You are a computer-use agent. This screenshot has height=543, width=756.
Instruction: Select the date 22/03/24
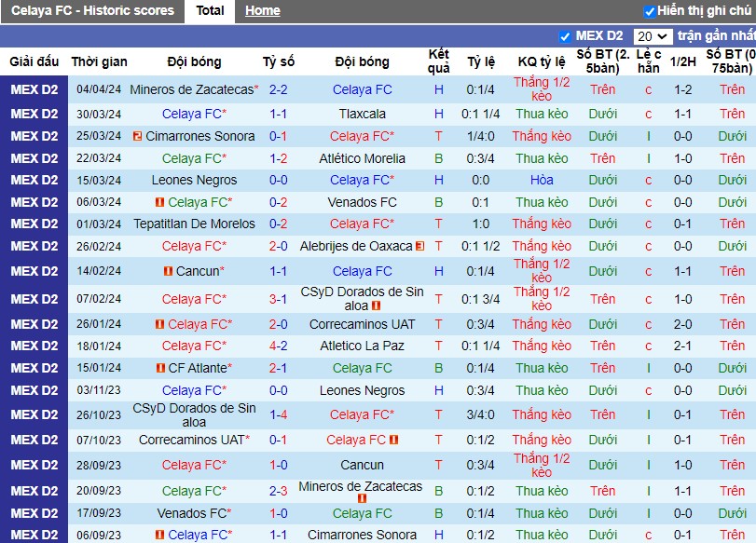(99, 158)
